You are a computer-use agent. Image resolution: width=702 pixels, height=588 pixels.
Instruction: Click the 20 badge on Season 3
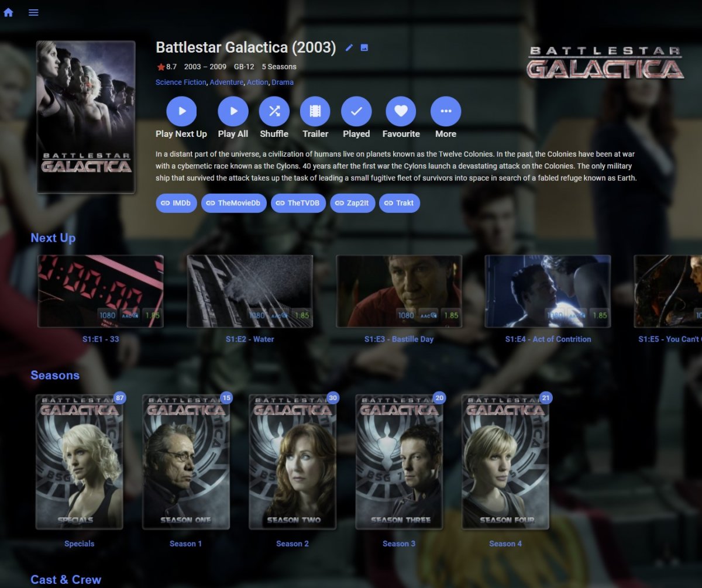click(x=439, y=398)
